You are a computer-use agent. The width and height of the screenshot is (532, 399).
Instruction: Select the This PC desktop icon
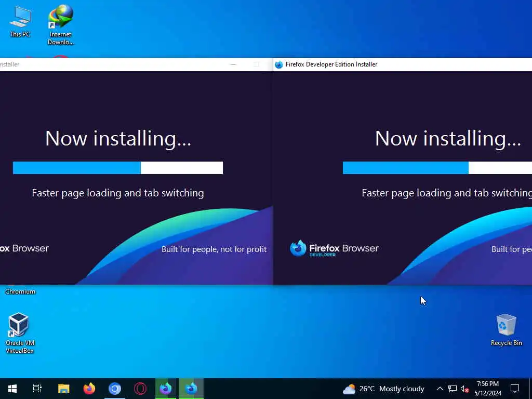click(20, 21)
